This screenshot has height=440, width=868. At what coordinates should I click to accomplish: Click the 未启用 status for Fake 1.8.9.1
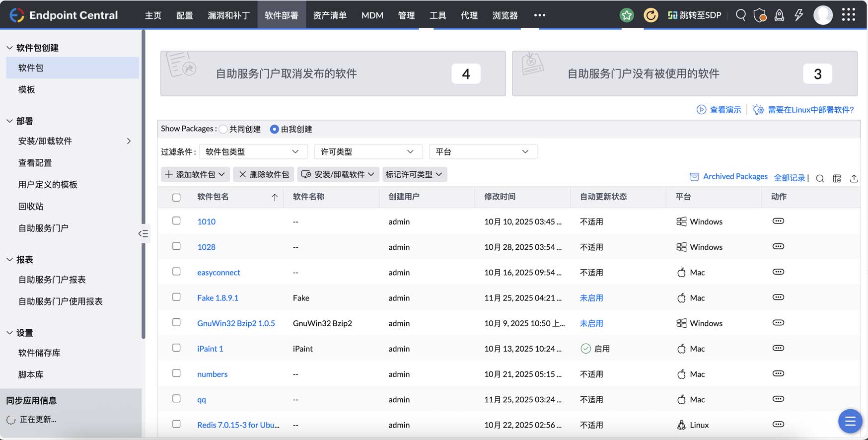pos(591,298)
